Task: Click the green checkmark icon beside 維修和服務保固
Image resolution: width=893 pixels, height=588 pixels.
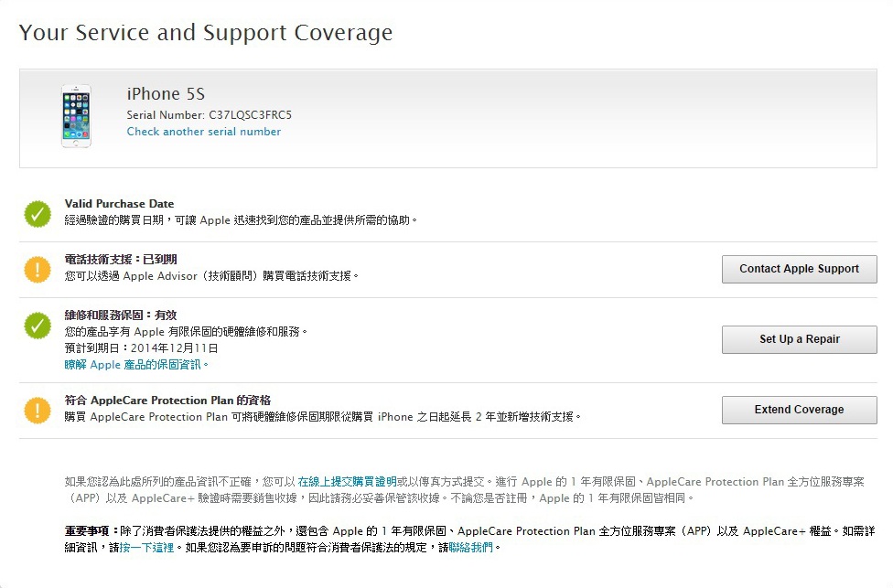Action: coord(38,326)
